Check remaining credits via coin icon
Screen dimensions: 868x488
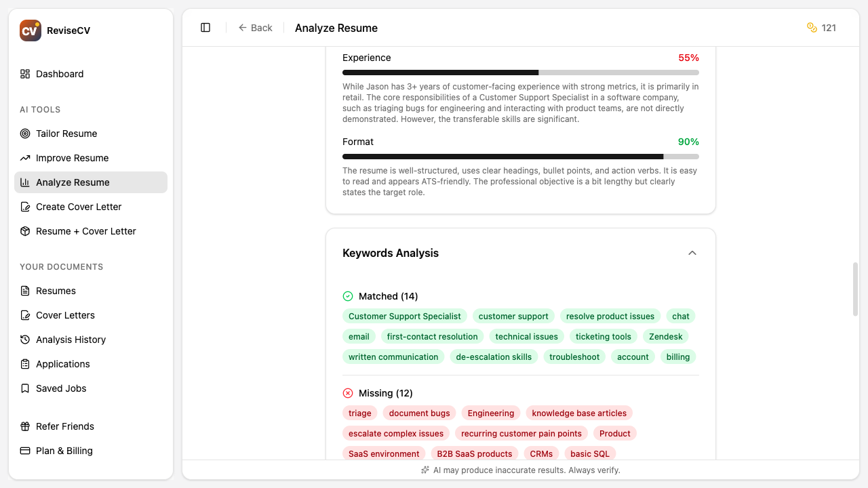click(812, 28)
